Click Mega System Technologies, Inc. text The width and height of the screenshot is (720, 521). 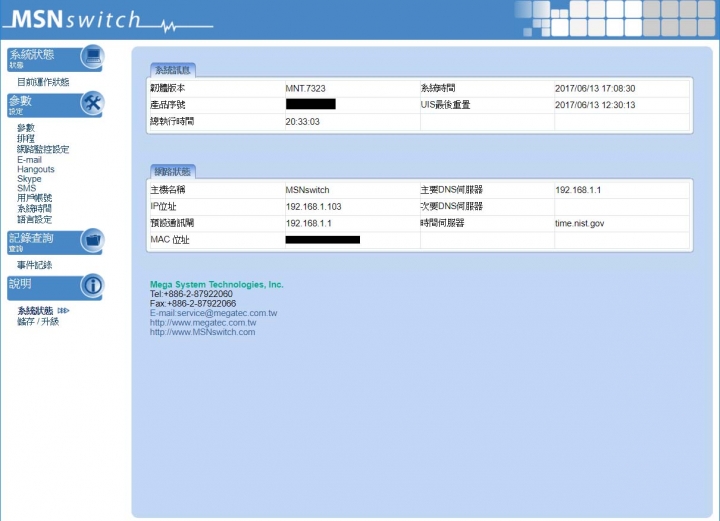pos(217,285)
